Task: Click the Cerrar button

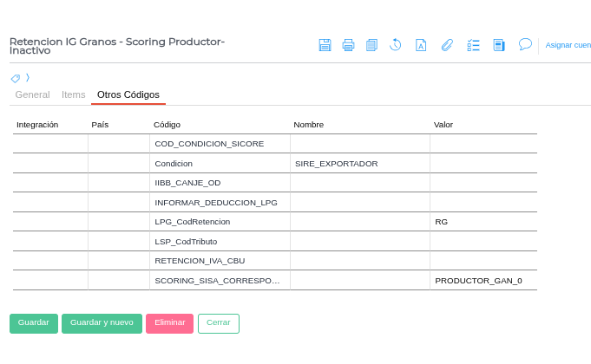Action: tap(218, 323)
